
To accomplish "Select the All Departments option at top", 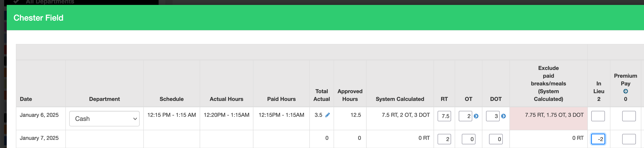I will click(x=50, y=2).
